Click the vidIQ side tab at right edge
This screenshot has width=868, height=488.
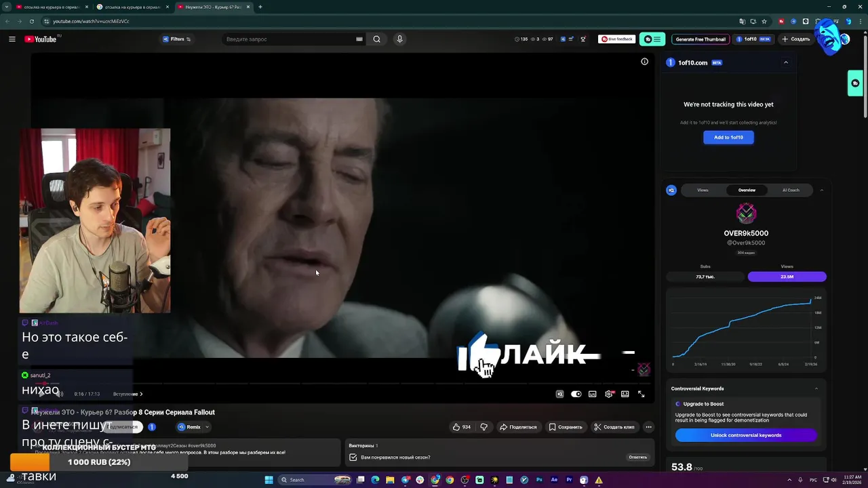point(855,83)
